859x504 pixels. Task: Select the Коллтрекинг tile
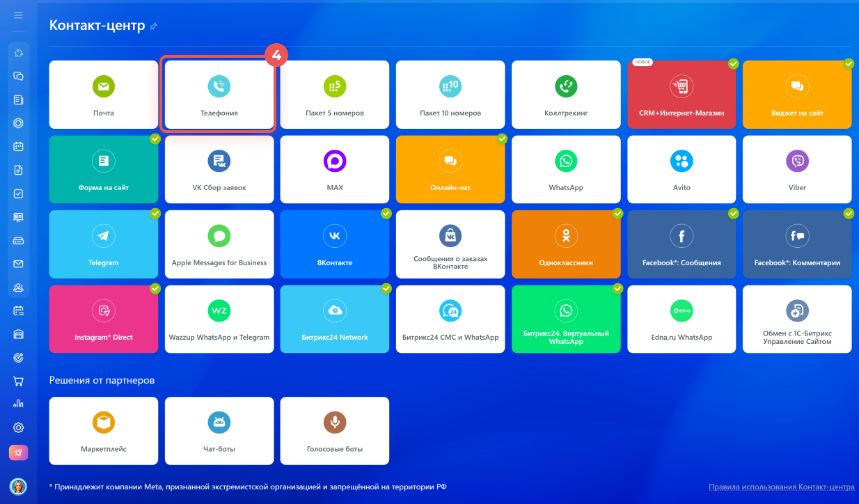point(566,95)
